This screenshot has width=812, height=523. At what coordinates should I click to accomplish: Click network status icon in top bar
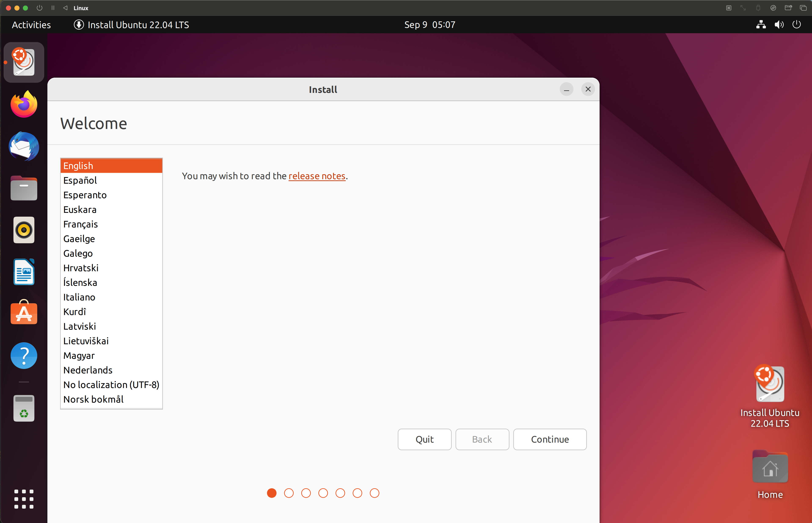(761, 25)
